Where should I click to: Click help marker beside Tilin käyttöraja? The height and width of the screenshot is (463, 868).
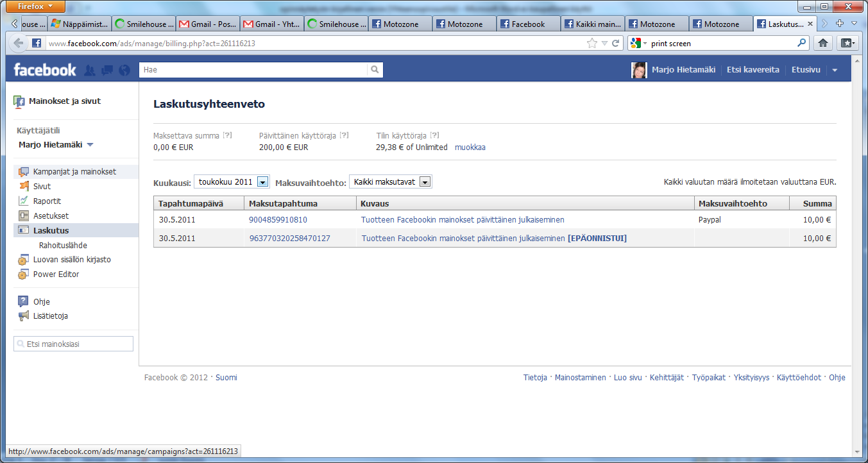434,136
